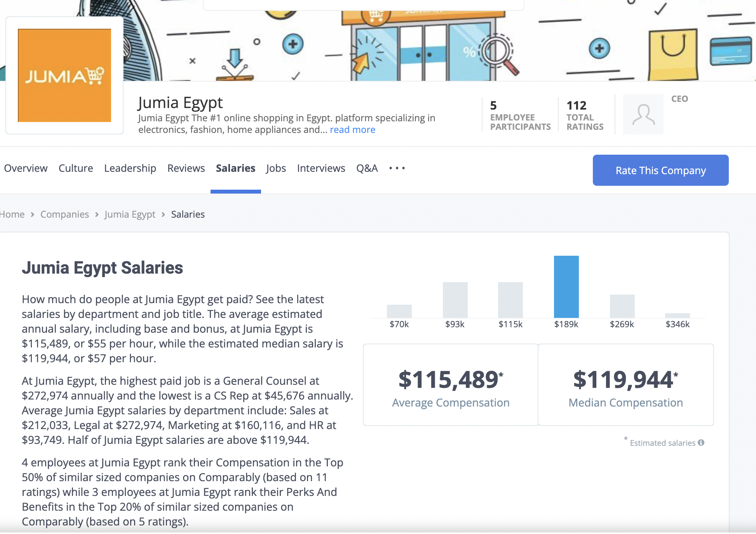Select the $93k salary bar
Screen dimensions: 756x534
click(455, 300)
